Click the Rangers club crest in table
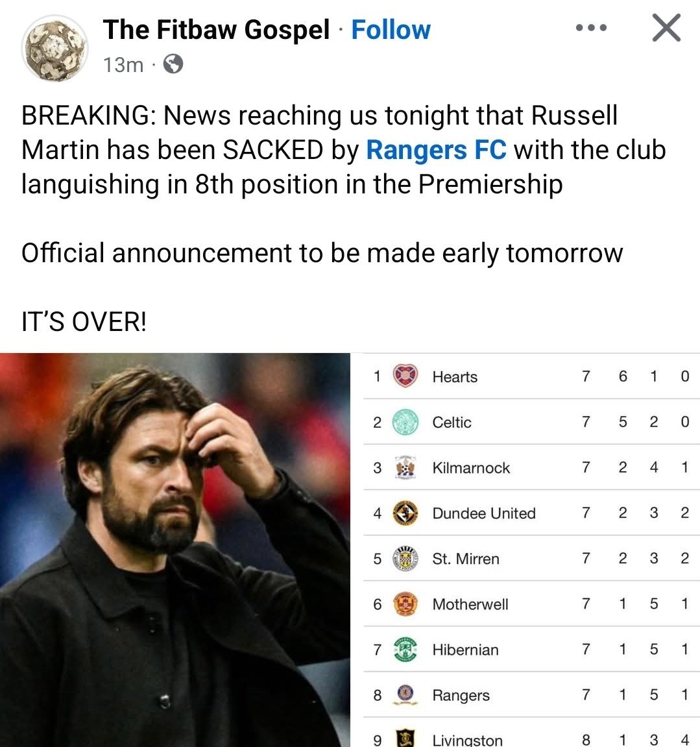The image size is (700, 747). 406,694
